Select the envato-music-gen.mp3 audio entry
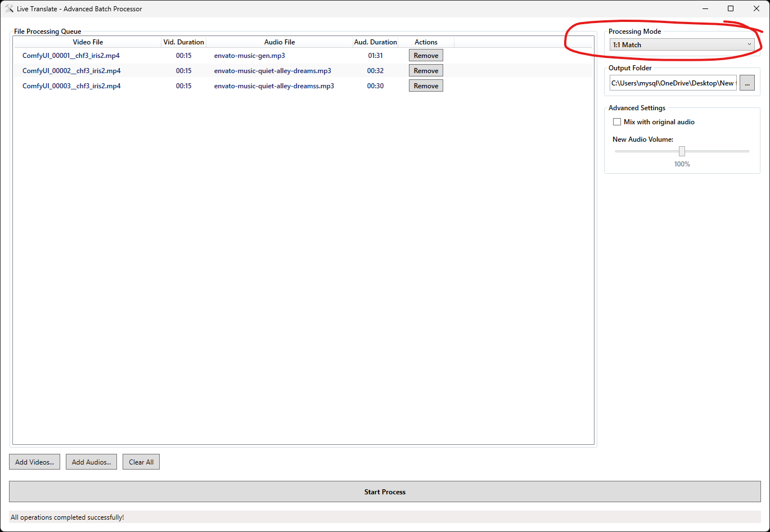The width and height of the screenshot is (770, 532). pyautogui.click(x=249, y=56)
